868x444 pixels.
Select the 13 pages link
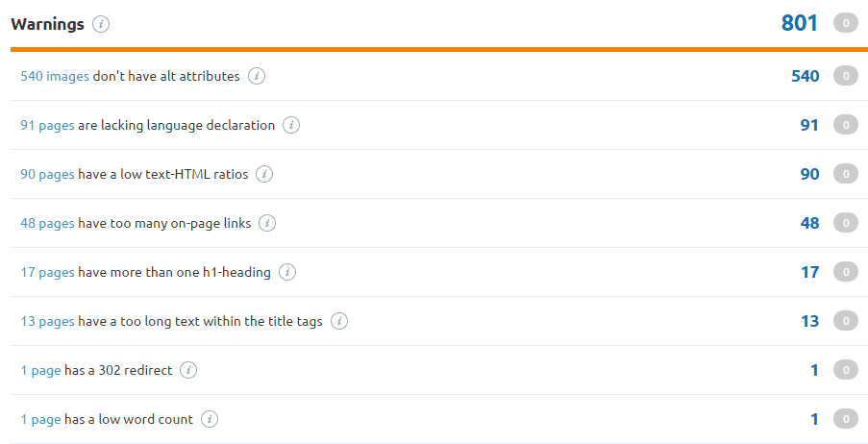[x=48, y=321]
